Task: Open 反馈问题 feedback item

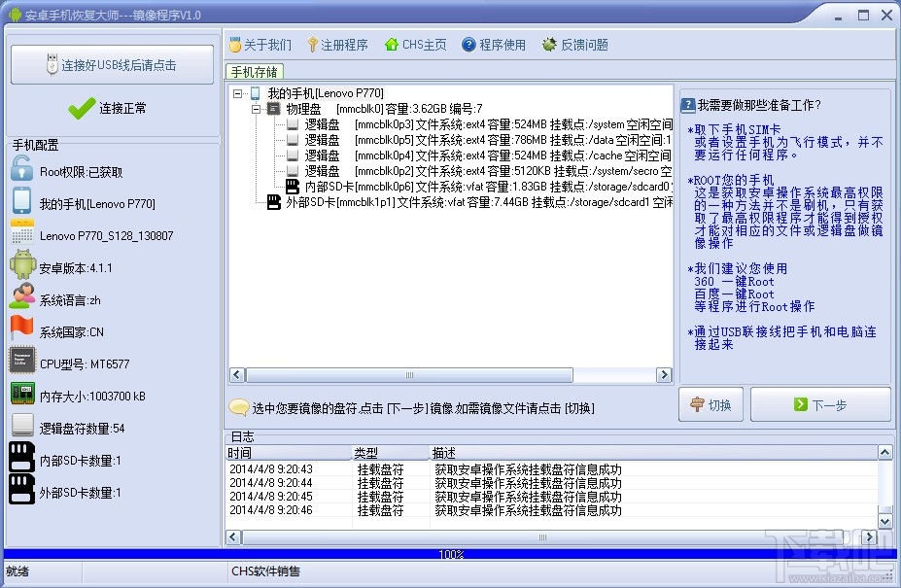Action: click(x=575, y=45)
